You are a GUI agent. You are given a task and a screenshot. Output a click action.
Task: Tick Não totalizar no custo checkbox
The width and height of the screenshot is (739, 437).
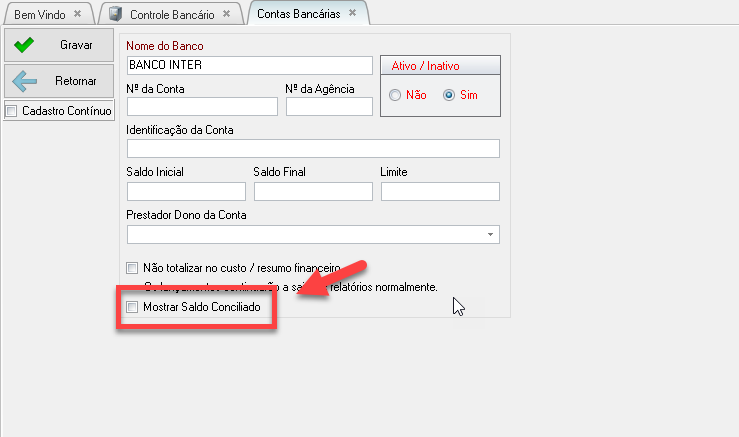pos(132,268)
